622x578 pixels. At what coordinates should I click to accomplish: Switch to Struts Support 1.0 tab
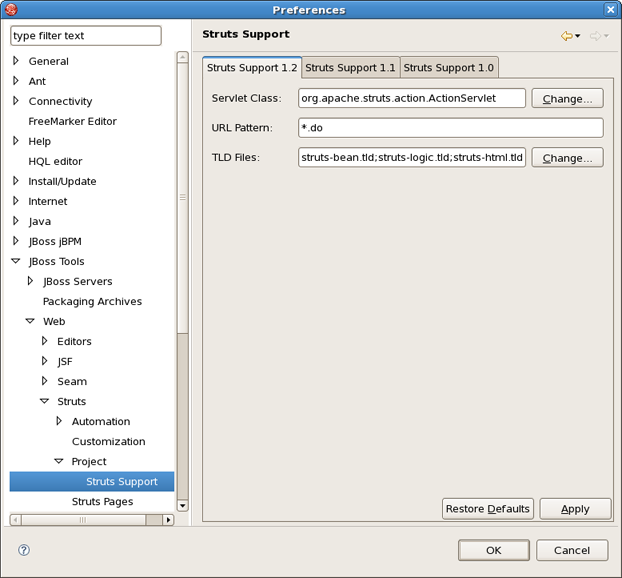tap(448, 67)
